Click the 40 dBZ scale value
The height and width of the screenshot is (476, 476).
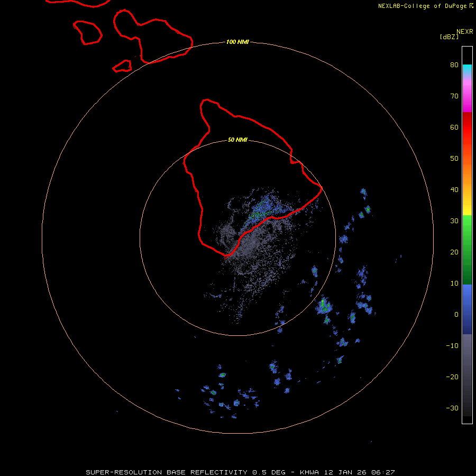click(454, 190)
